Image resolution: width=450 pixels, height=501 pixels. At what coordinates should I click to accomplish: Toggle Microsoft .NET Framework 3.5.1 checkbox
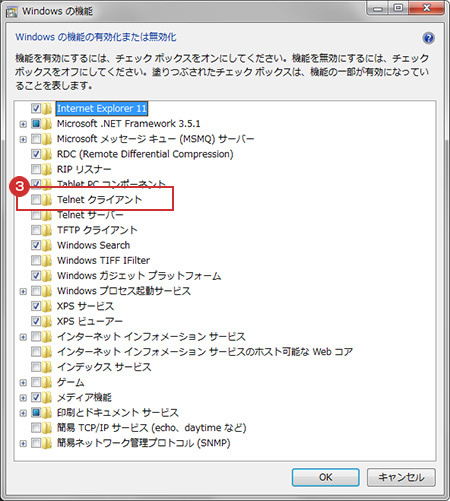point(36,123)
